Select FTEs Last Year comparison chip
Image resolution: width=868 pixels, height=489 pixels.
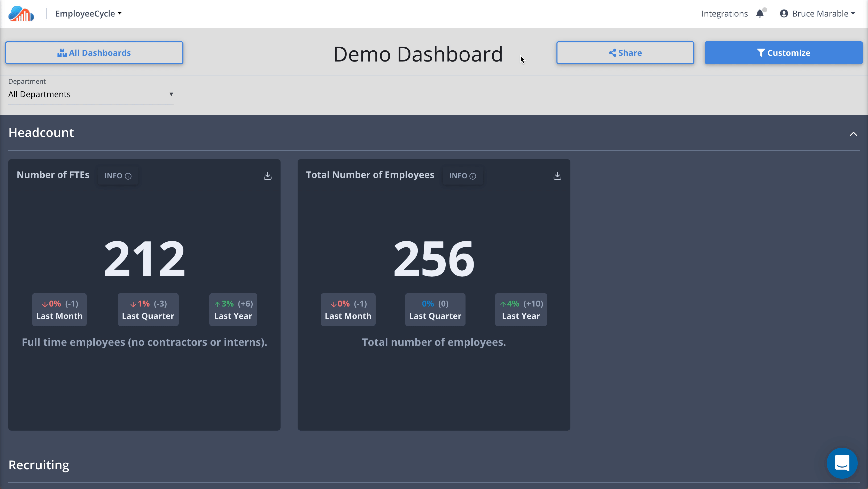click(x=233, y=309)
